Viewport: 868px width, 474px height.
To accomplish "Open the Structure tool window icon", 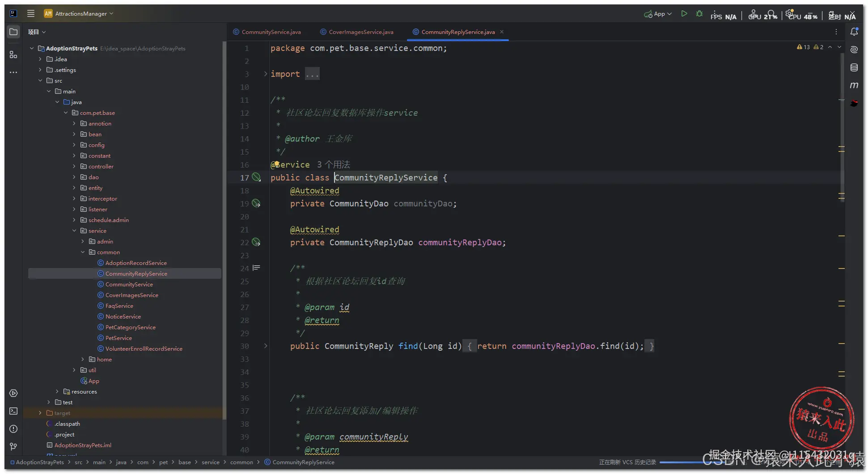I will pos(13,55).
